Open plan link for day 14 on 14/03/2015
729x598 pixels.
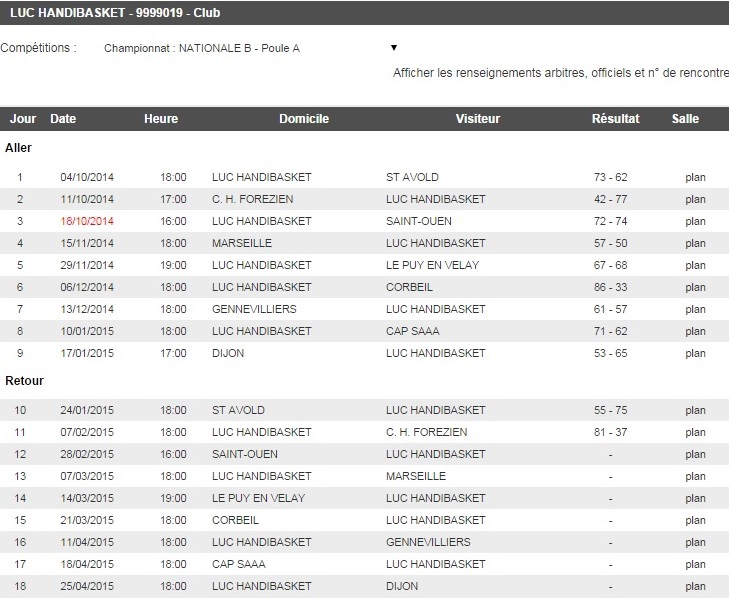click(695, 498)
